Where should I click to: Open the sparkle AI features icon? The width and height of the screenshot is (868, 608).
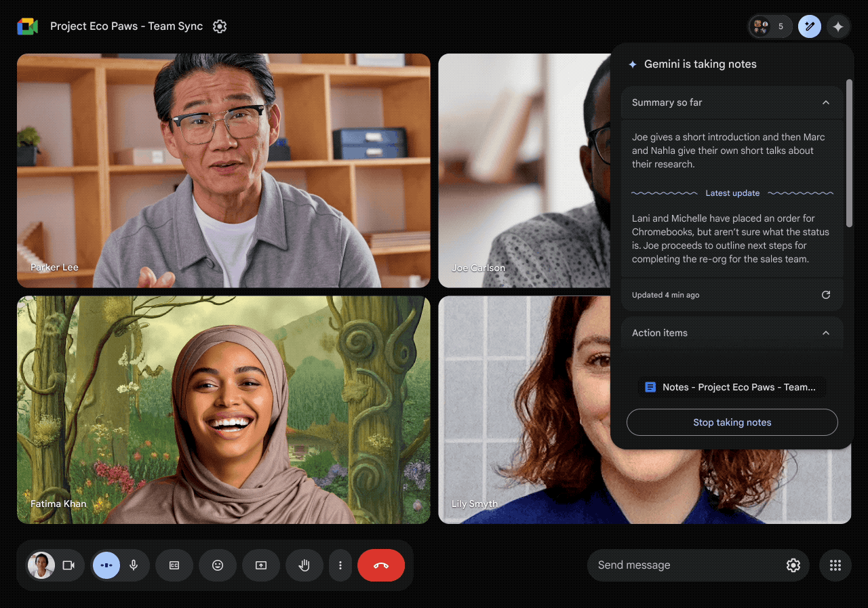pyautogui.click(x=838, y=26)
